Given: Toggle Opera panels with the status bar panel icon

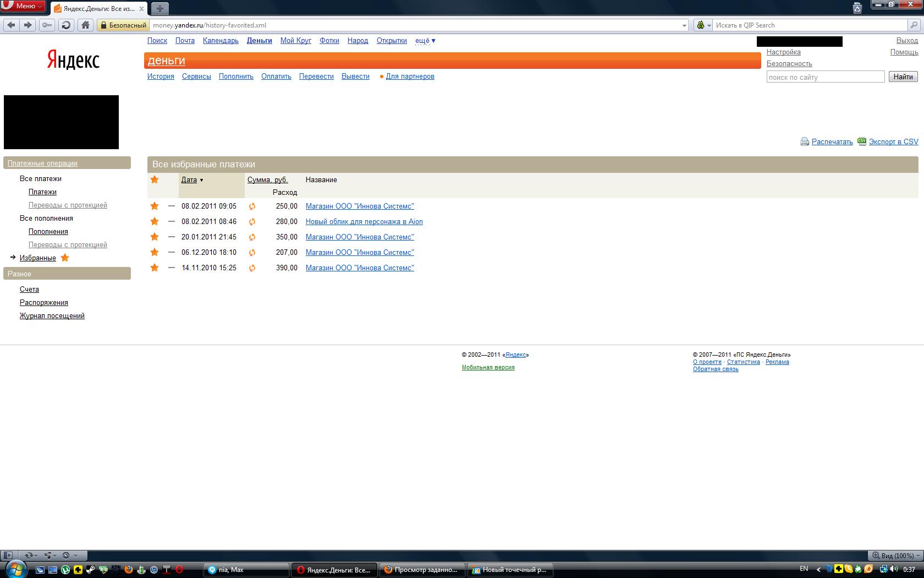Looking at the screenshot, I should (x=8, y=555).
